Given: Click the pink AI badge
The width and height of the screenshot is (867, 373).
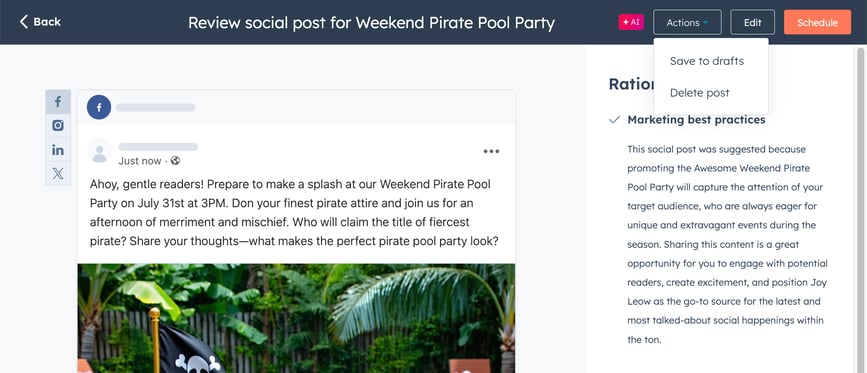Looking at the screenshot, I should pos(631,22).
